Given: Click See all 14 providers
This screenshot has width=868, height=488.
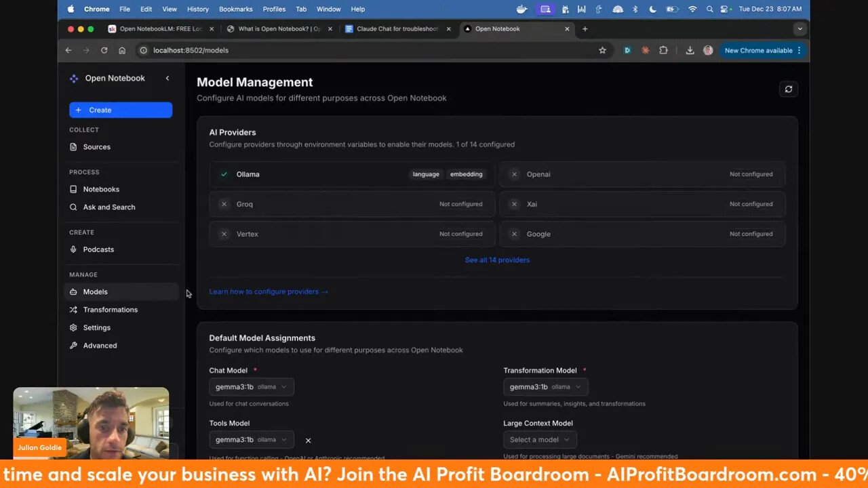Looking at the screenshot, I should pyautogui.click(x=497, y=260).
